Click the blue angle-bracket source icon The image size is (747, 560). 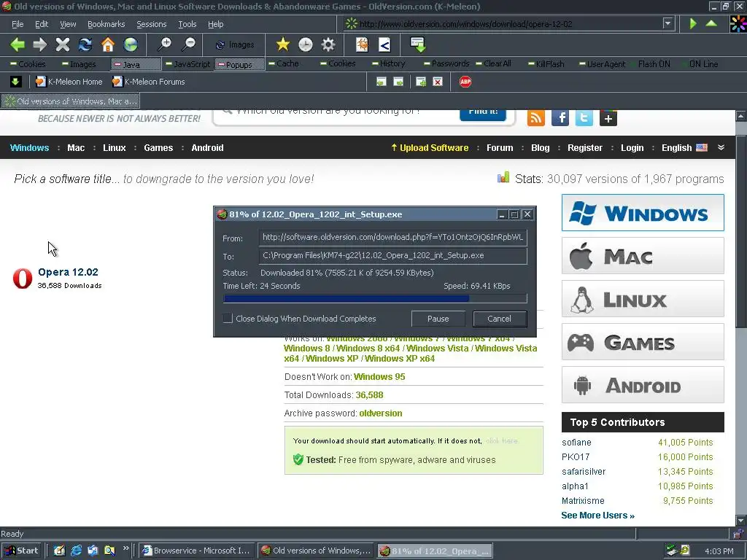pyautogui.click(x=384, y=44)
